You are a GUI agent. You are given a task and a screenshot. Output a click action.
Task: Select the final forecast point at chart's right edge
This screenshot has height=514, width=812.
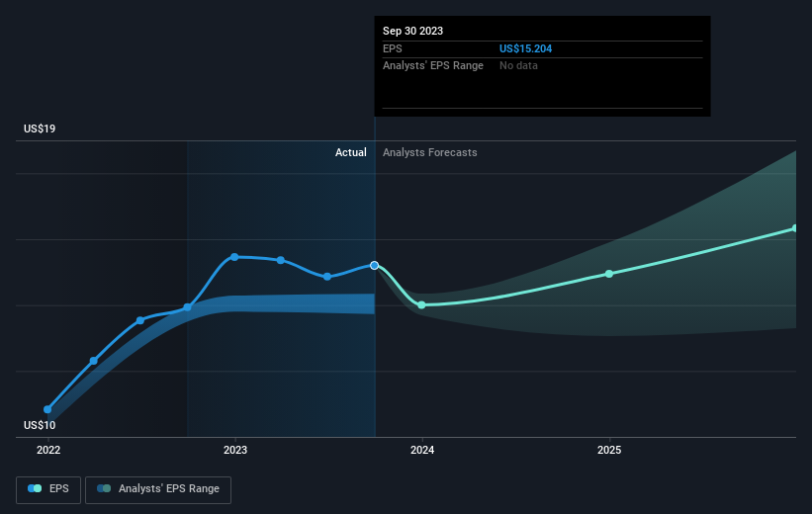795,228
